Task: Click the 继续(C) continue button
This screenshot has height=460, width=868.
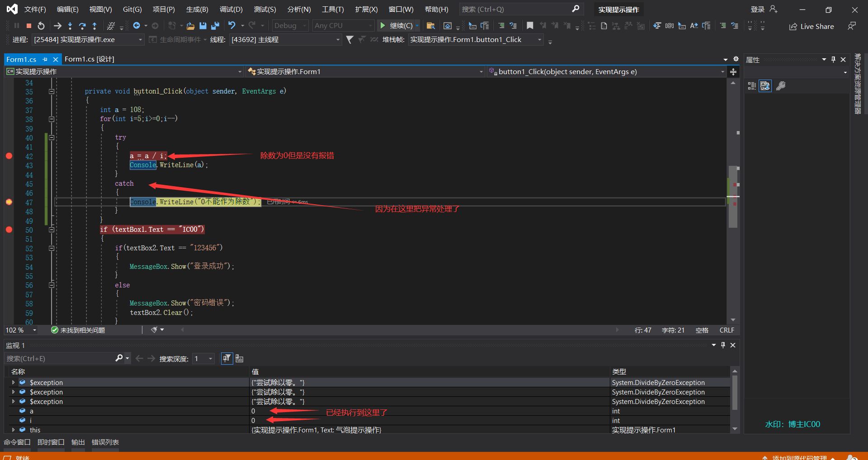Action: [396, 26]
